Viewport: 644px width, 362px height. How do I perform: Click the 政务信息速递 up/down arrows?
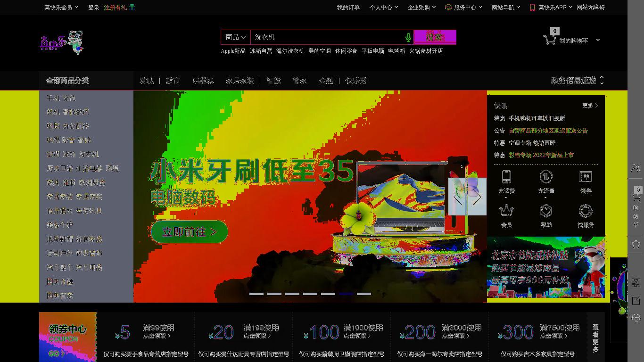coord(602,81)
